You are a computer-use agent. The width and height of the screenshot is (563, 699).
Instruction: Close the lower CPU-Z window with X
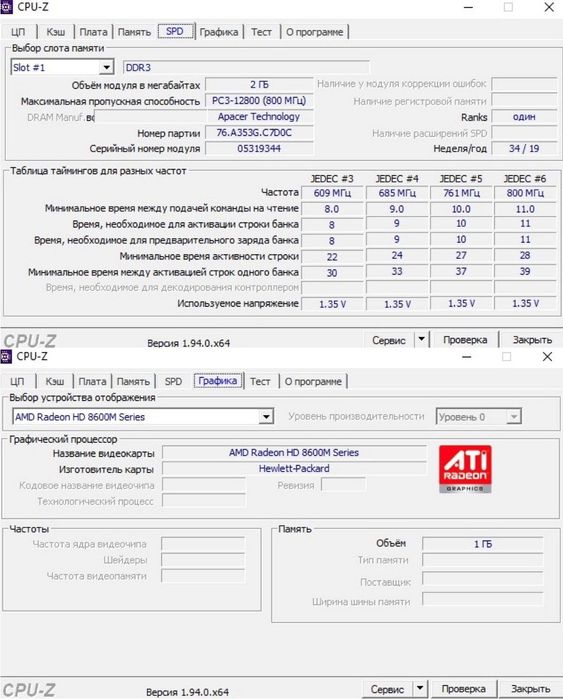coord(547,357)
